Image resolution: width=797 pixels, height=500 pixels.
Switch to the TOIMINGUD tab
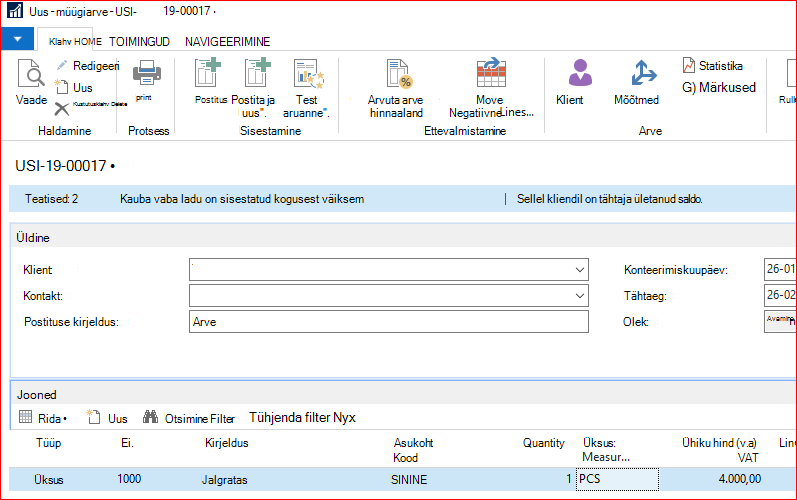click(139, 42)
